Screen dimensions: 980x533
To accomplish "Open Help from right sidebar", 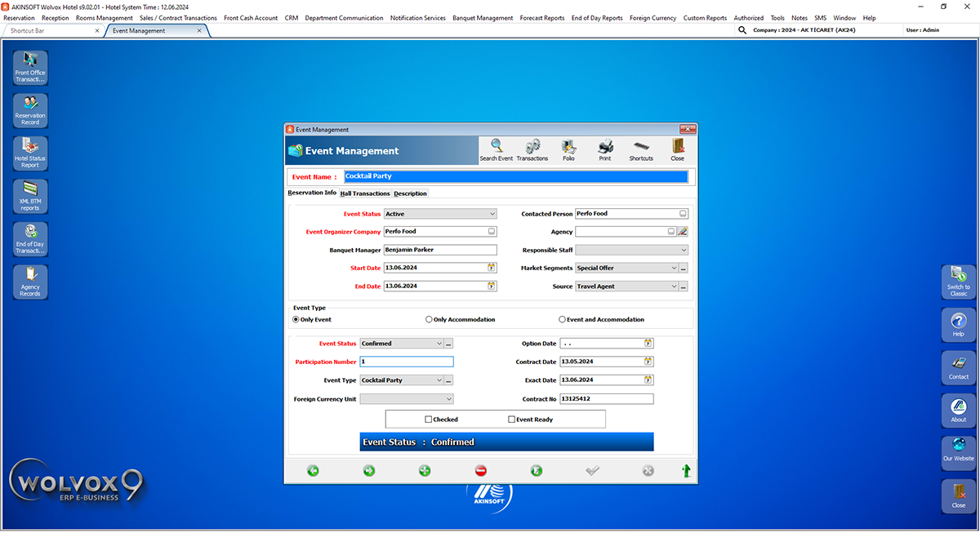I will pyautogui.click(x=958, y=325).
